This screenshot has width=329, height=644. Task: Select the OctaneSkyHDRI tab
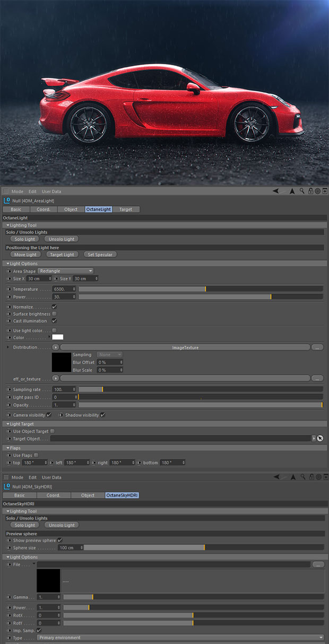tap(123, 495)
